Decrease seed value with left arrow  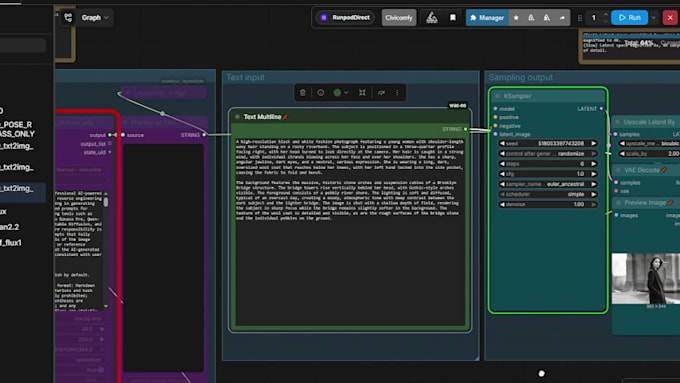[502, 143]
